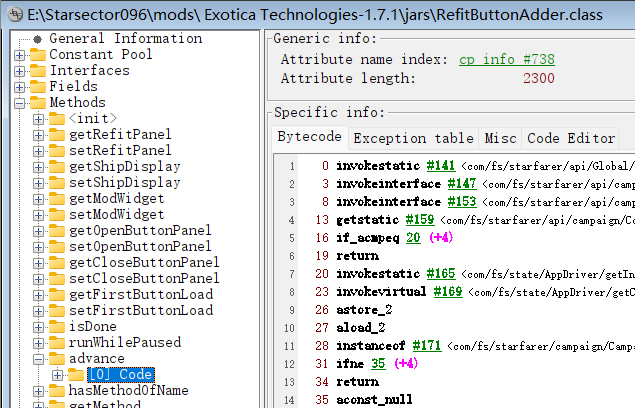Open constant pool reference #141

(x=439, y=165)
